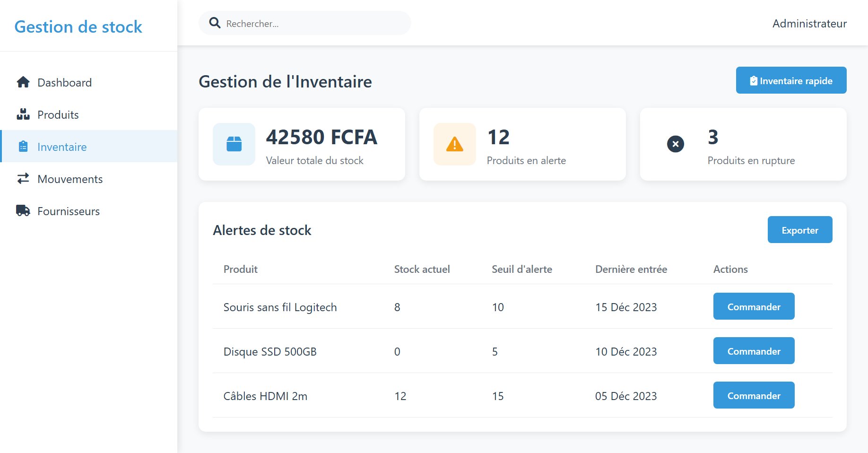Click the blue box stock value icon
The image size is (868, 453).
[234, 144]
